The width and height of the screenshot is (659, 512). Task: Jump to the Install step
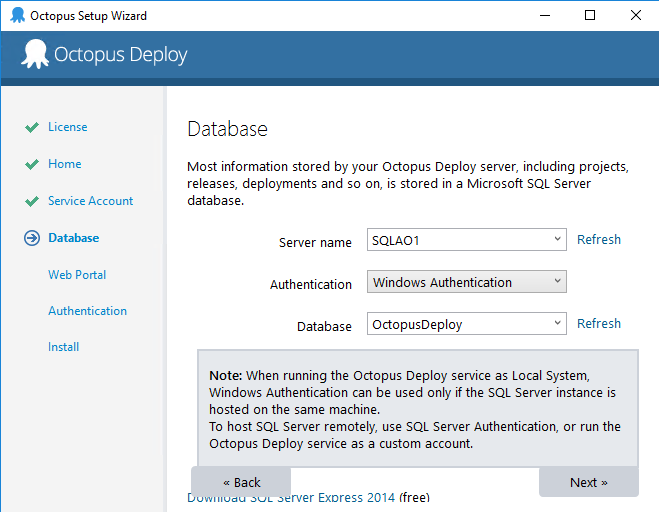pyautogui.click(x=63, y=347)
